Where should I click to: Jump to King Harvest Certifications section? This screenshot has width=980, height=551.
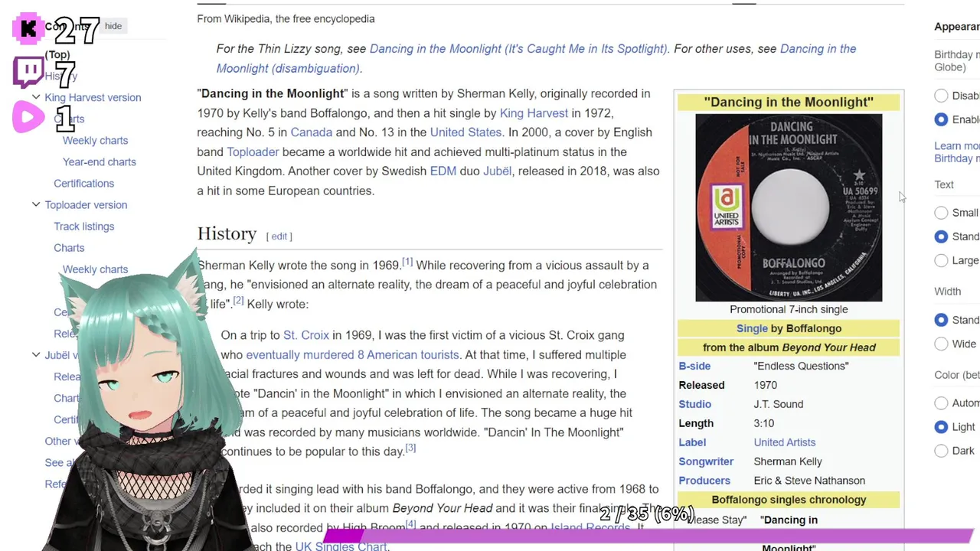(x=83, y=183)
